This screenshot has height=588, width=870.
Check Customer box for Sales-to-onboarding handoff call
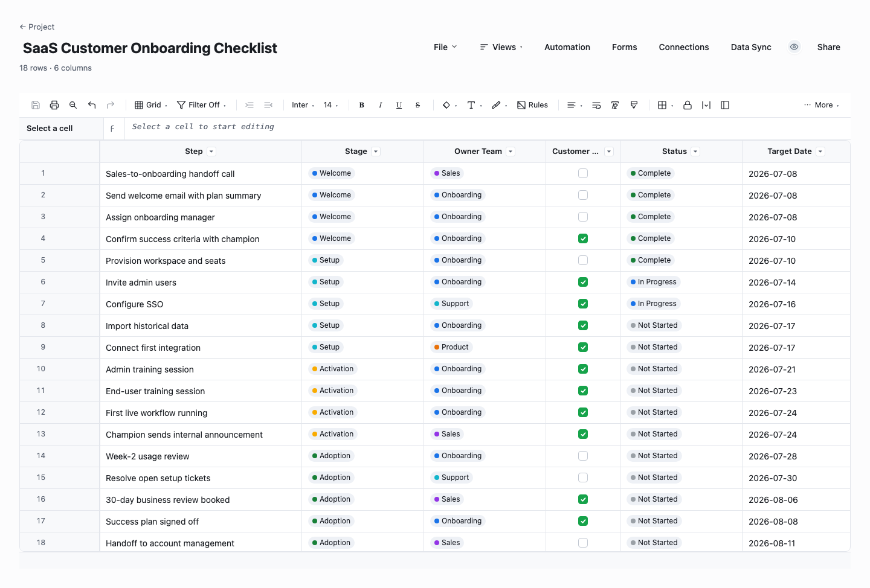click(x=583, y=173)
